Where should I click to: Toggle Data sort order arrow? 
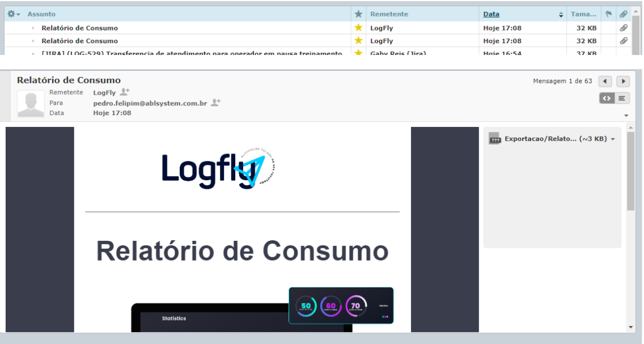(561, 14)
